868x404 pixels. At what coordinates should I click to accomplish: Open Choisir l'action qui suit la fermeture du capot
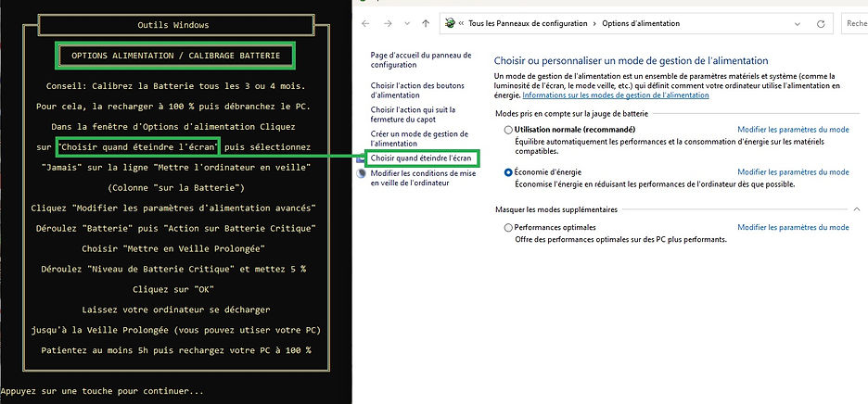[x=413, y=115]
